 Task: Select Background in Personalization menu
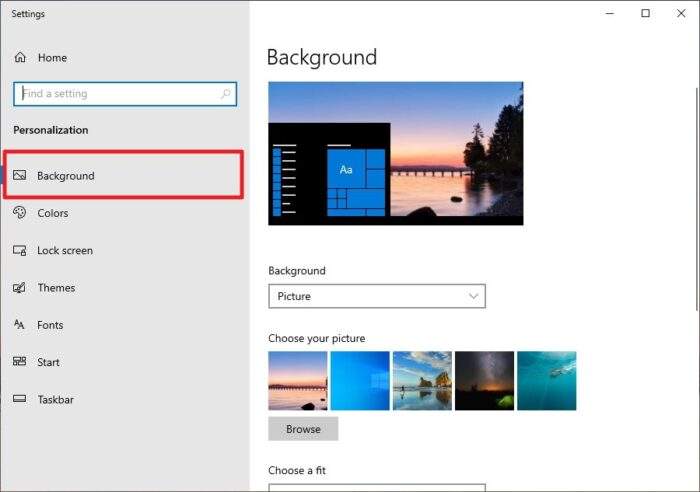click(x=123, y=175)
